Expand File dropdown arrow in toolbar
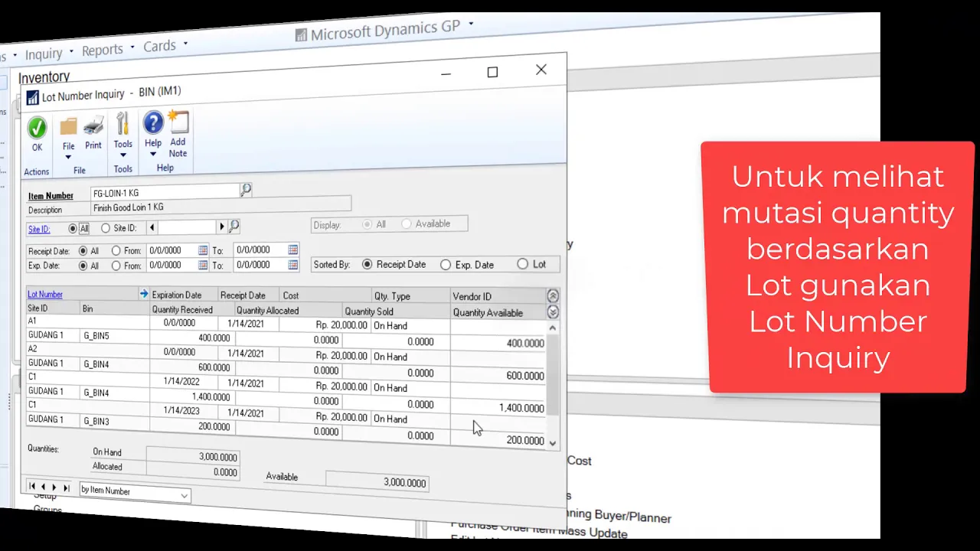The height and width of the screenshot is (551, 980). [x=68, y=158]
